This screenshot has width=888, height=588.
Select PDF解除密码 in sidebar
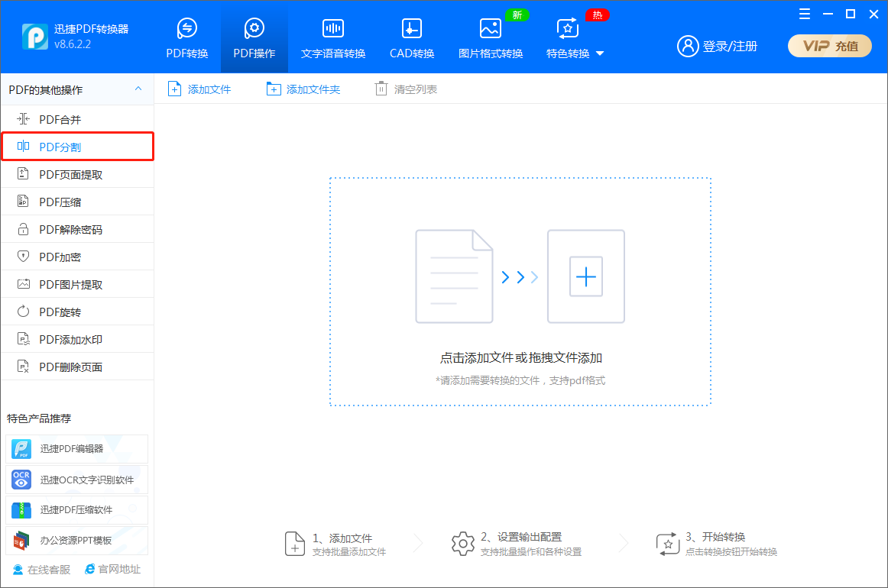[x=77, y=229]
